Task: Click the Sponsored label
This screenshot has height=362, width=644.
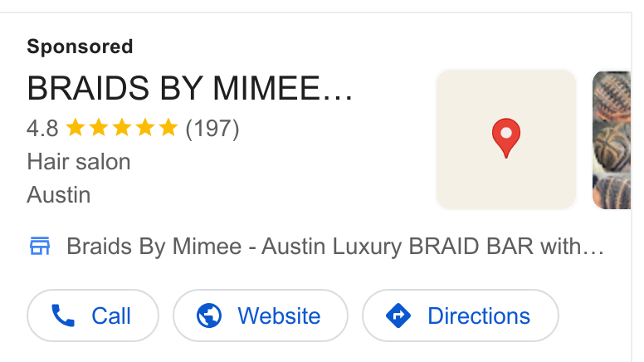Action: (x=80, y=46)
